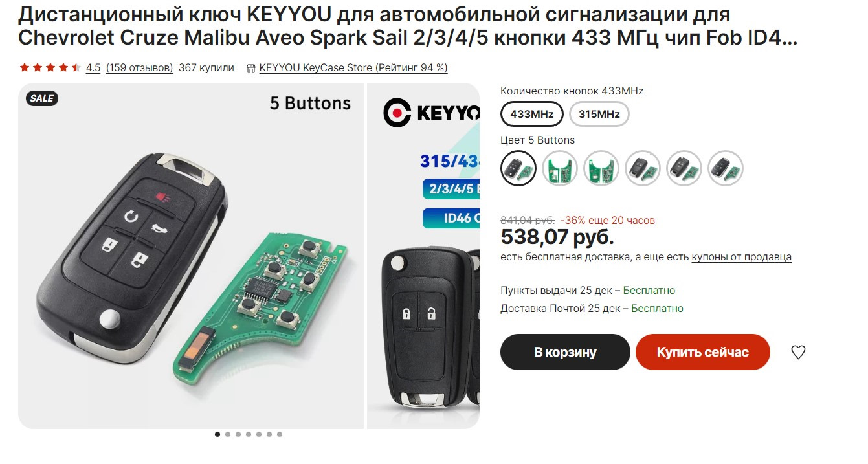The image size is (868, 464).
Task: Add item to cart with В корзину
Action: pyautogui.click(x=565, y=352)
